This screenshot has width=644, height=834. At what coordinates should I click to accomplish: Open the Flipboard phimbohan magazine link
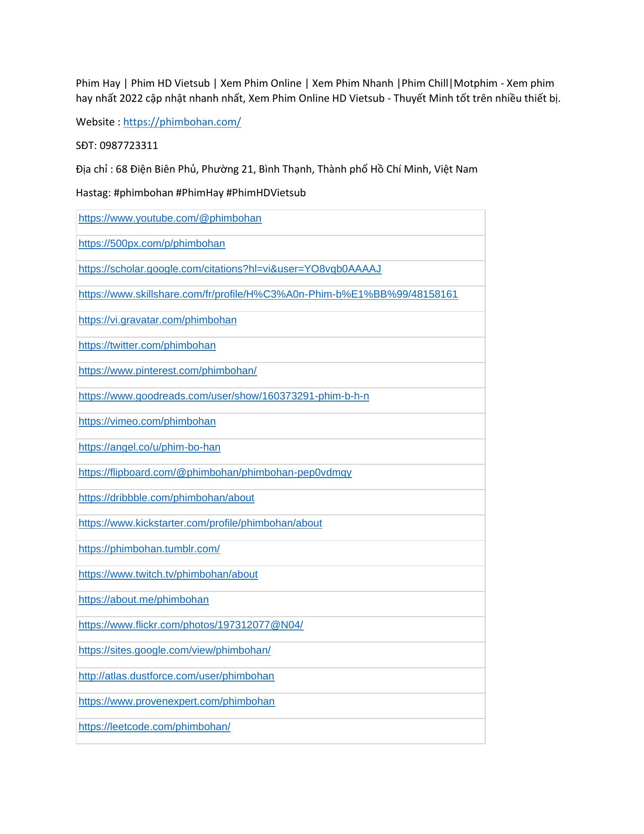pyautogui.click(x=215, y=472)
